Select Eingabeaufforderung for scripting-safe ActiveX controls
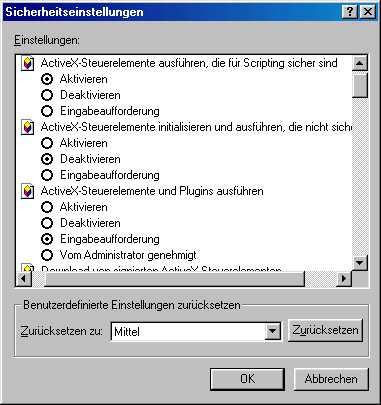 47,111
